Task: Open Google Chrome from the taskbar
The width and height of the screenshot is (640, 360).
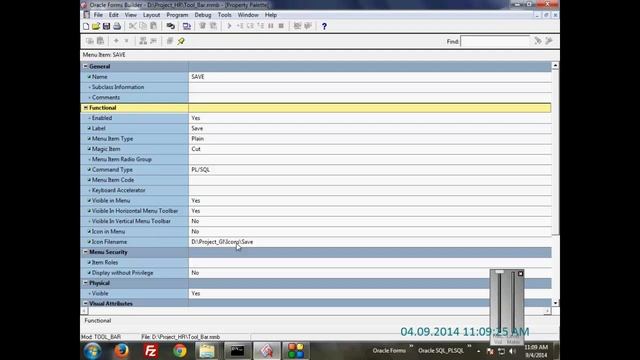Action: pos(180,351)
